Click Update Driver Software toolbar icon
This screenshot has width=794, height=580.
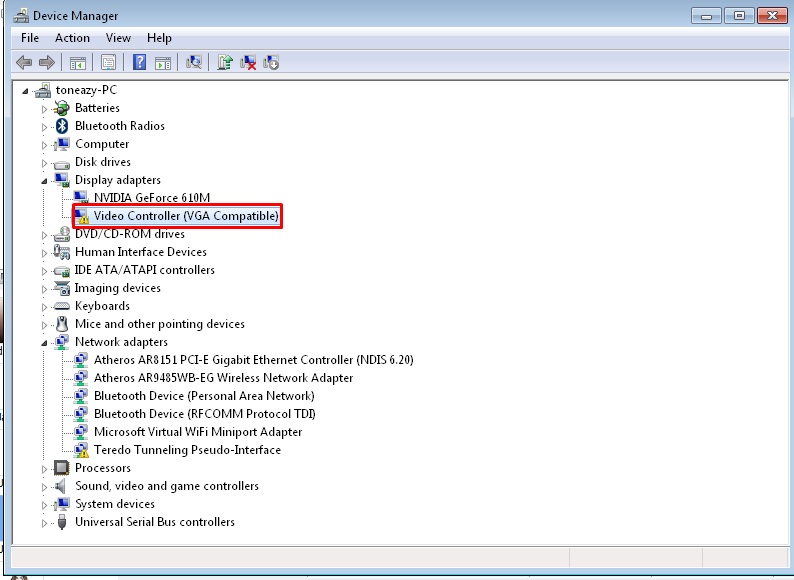[224, 62]
